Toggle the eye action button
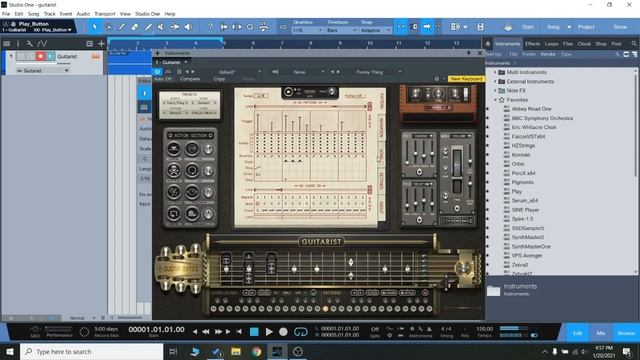Image resolution: width=640 pixels, height=360 pixels. coord(192,191)
